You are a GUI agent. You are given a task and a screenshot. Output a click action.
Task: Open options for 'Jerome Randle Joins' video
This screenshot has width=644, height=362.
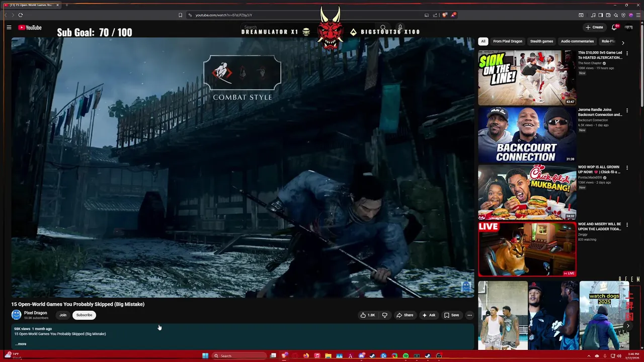coord(627,110)
